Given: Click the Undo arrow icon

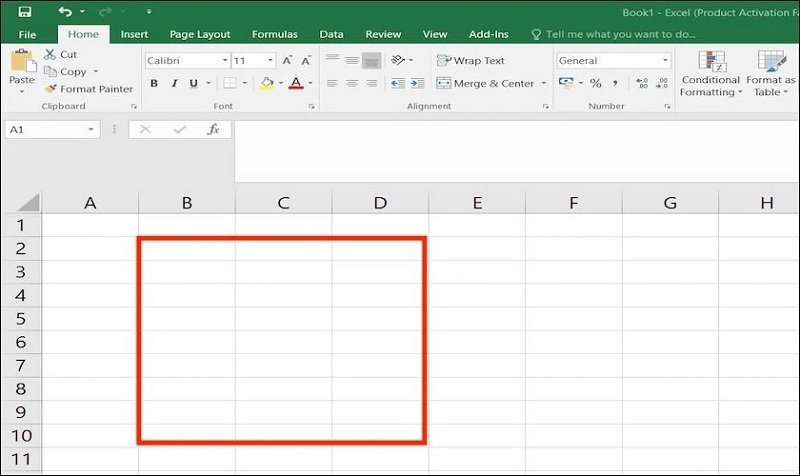Looking at the screenshot, I should (65, 12).
